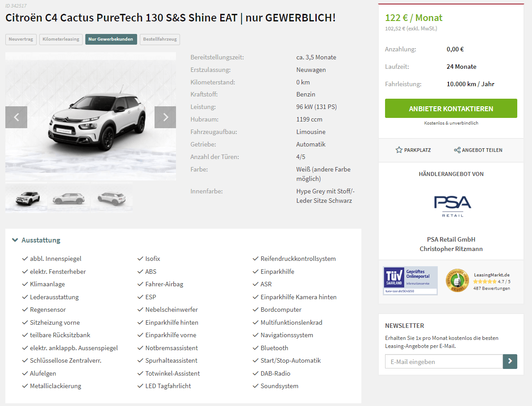Click the Parkplatz star icon

click(399, 150)
